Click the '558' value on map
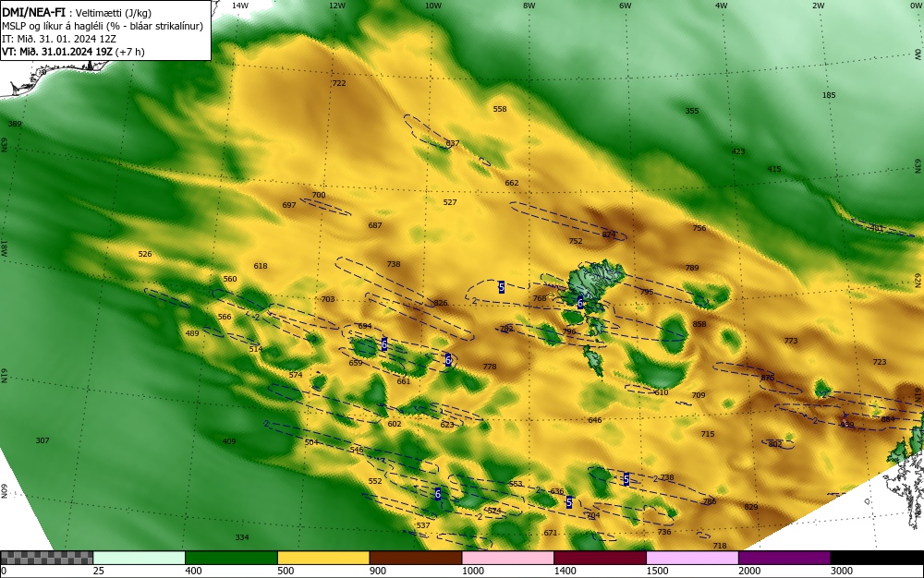The height and width of the screenshot is (578, 924). (x=500, y=109)
